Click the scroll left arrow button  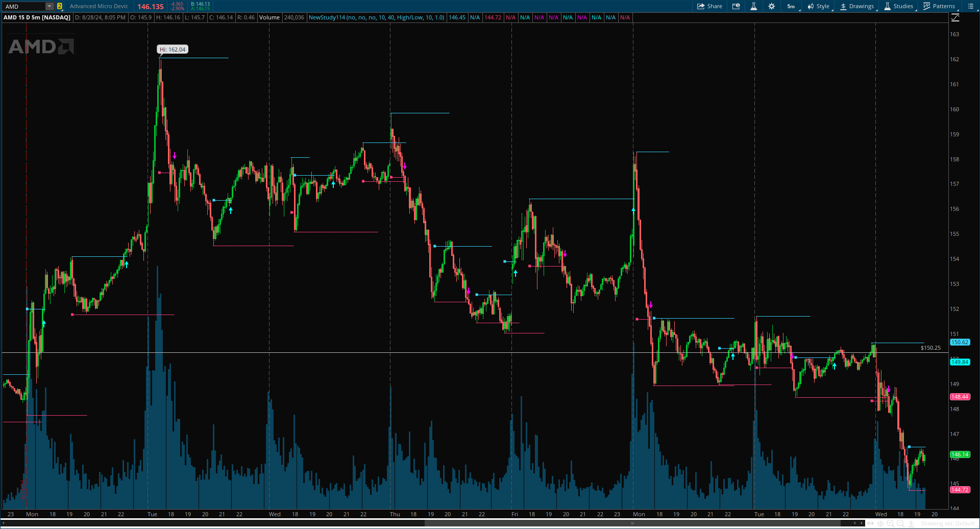[855, 523]
